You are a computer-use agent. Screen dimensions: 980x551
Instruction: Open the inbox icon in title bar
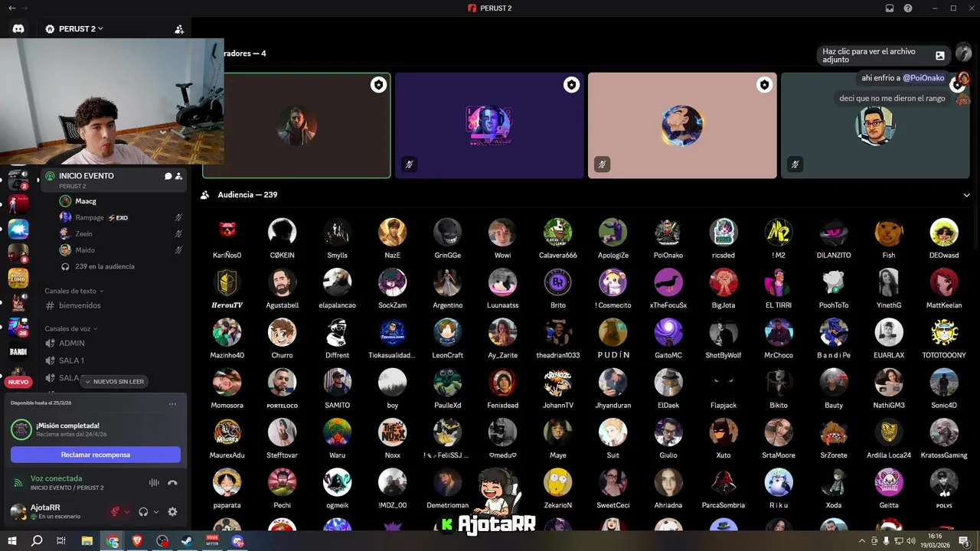[890, 8]
